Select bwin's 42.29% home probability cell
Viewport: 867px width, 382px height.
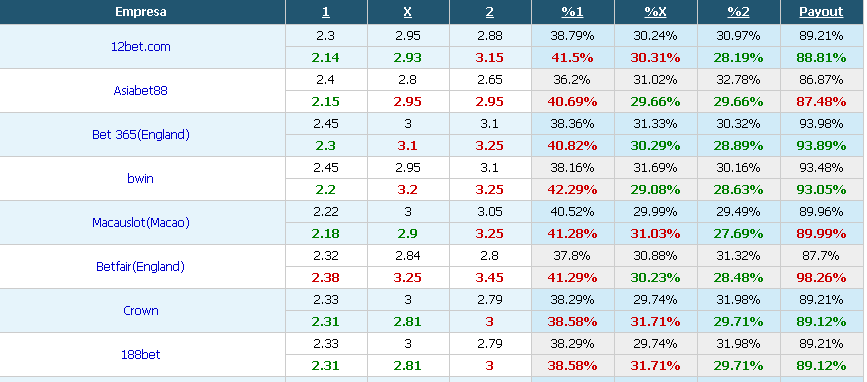click(572, 190)
